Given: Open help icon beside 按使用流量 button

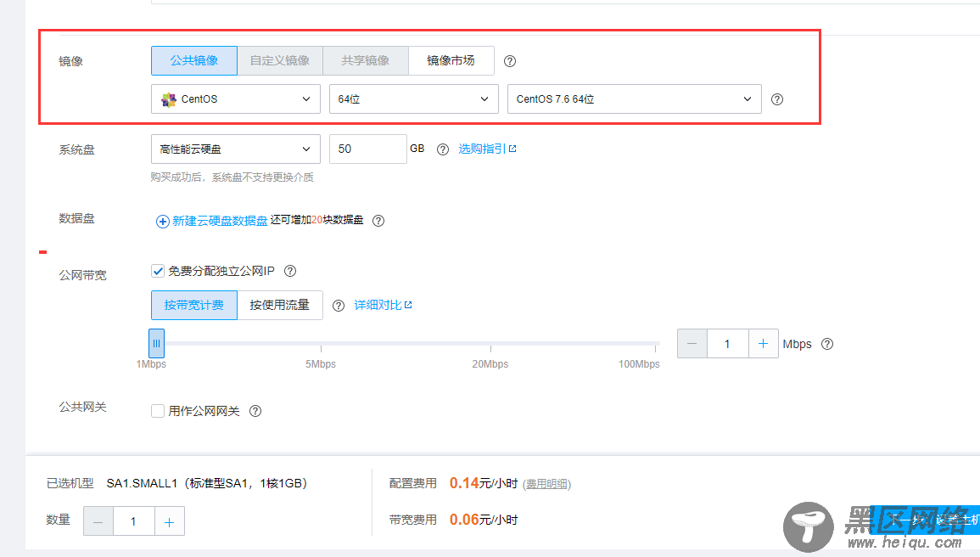Looking at the screenshot, I should click(339, 306).
